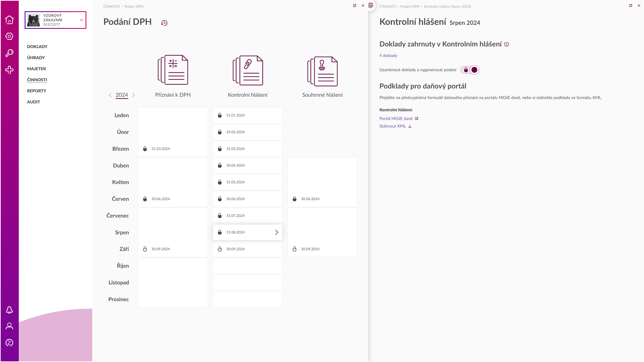Click ČINNOSTI breadcrumb in left panel
This screenshot has width=644, height=362.
[112, 7]
